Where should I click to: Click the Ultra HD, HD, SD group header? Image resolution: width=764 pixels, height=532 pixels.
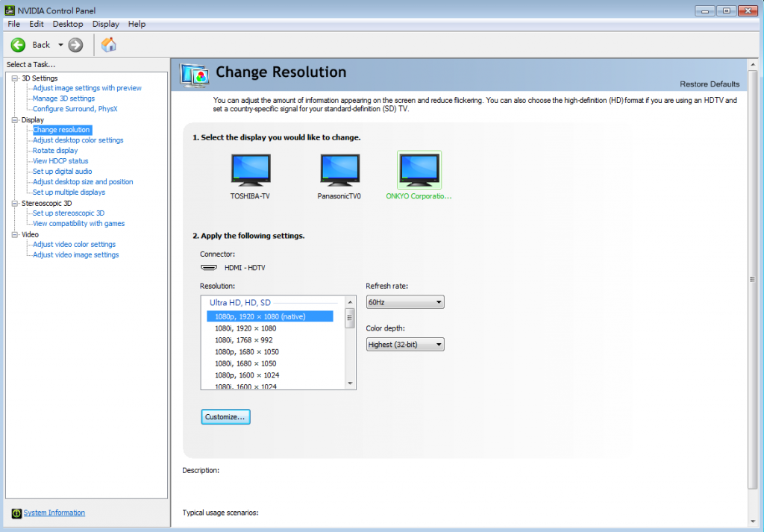coord(239,302)
